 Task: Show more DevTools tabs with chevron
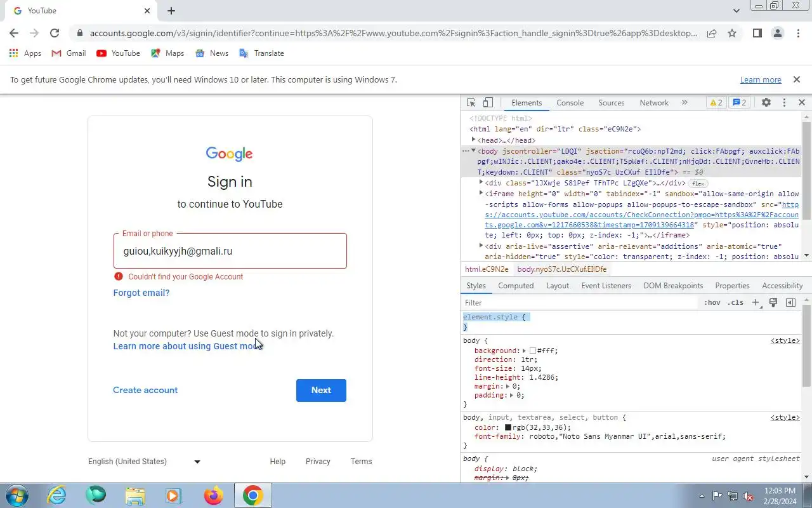click(x=684, y=103)
